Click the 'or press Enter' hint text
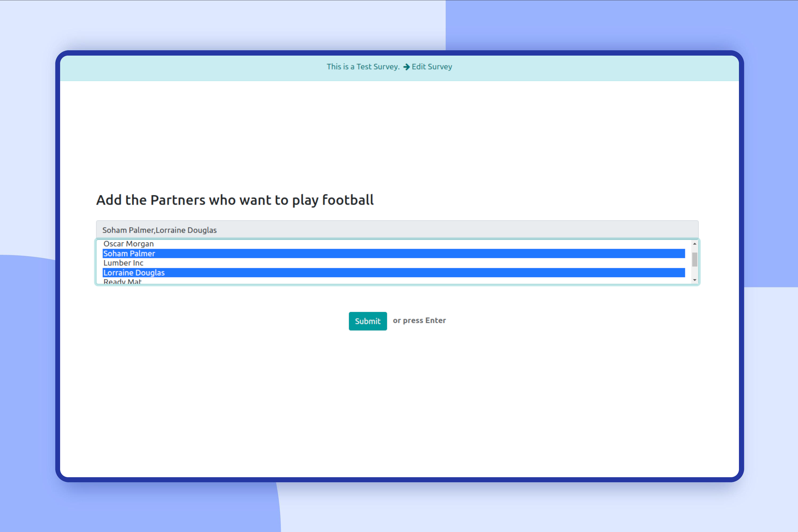 click(x=419, y=321)
